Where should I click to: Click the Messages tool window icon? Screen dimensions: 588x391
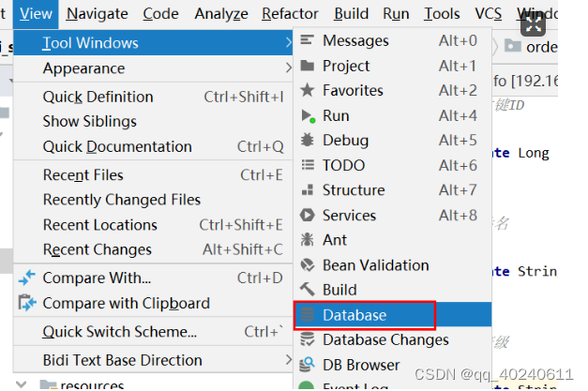307,39
